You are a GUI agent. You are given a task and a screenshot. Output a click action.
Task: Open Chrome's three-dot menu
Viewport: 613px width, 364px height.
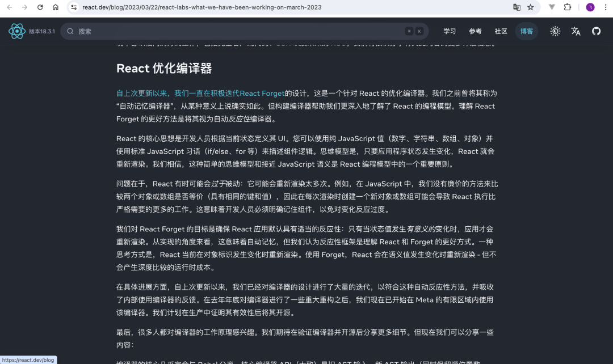pos(605,7)
